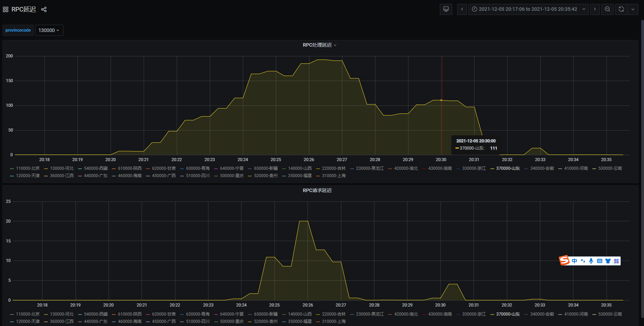Cycle view mode with monitor icon
The height and width of the screenshot is (326, 644).
(x=446, y=9)
